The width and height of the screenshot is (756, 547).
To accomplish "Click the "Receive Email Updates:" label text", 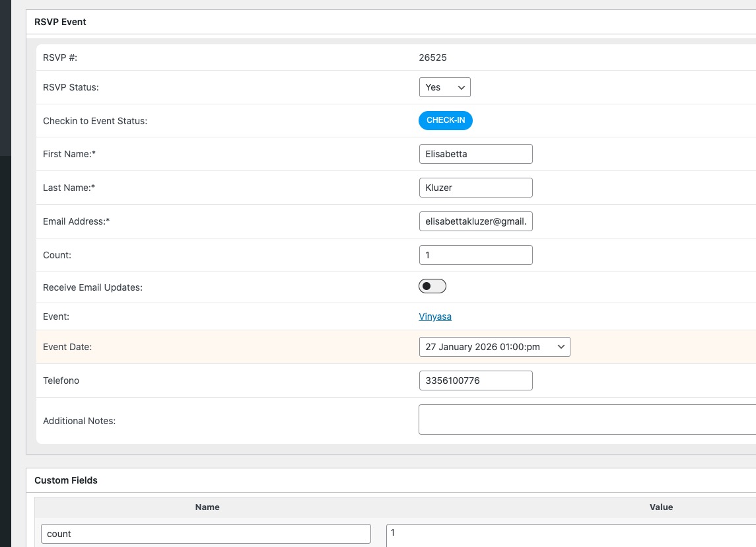I will click(92, 287).
